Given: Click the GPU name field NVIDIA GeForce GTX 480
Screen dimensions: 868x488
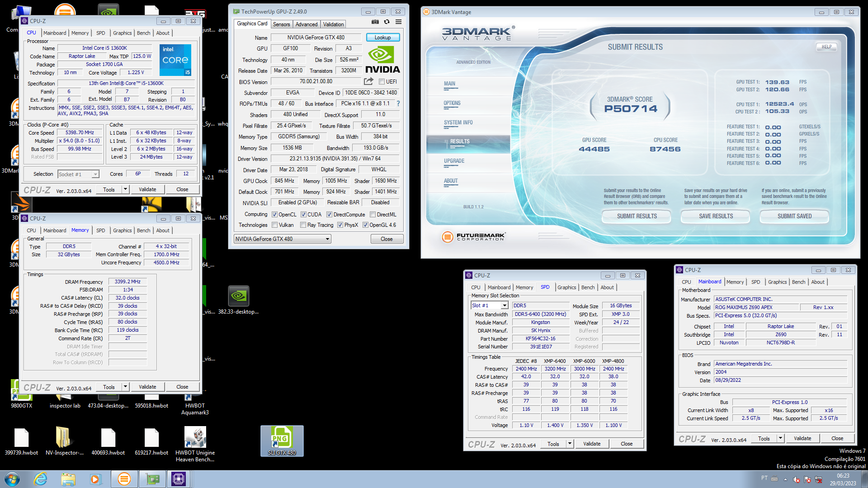Looking at the screenshot, I should (316, 38).
